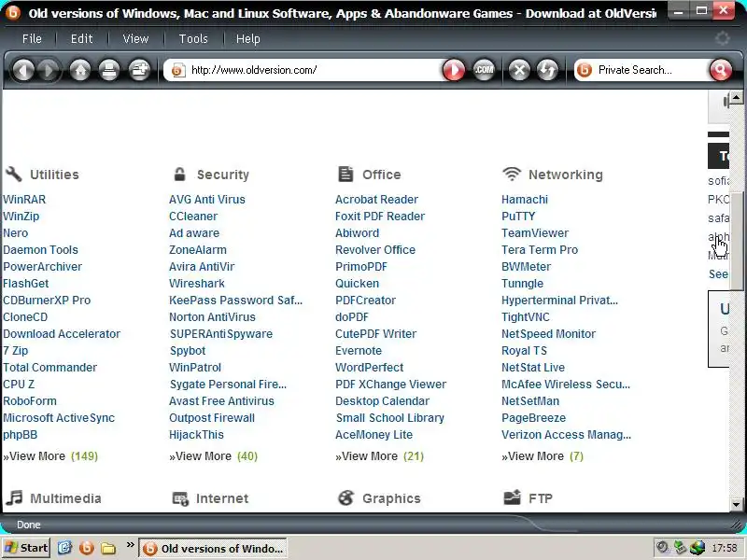Click the add bookmark folder icon
Screen dimensions: 747x560
point(139,71)
